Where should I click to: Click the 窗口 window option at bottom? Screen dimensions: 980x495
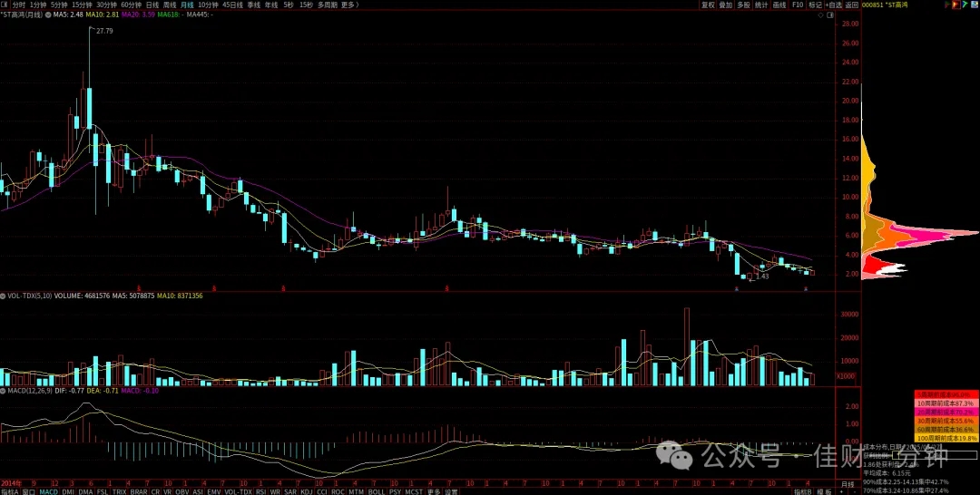(29, 491)
